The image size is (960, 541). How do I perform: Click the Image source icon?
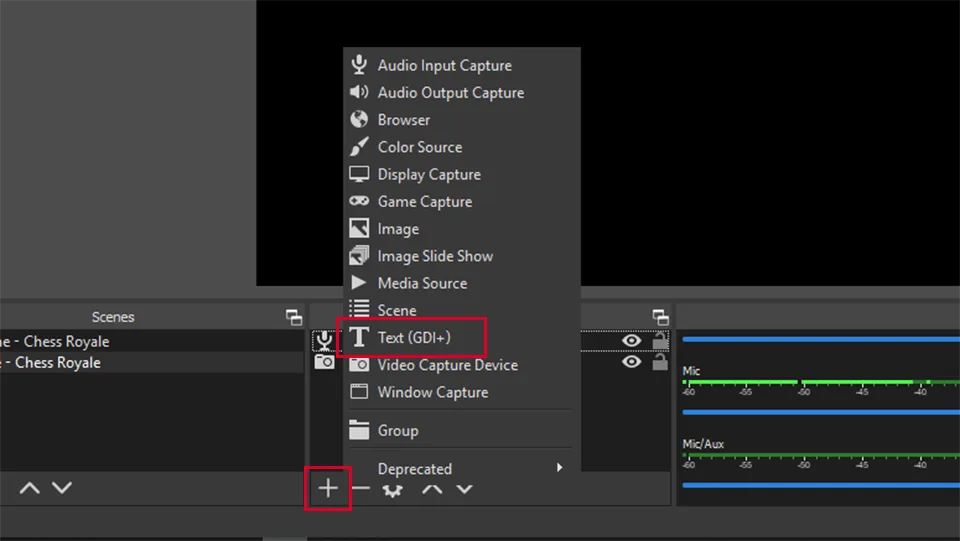click(x=359, y=228)
